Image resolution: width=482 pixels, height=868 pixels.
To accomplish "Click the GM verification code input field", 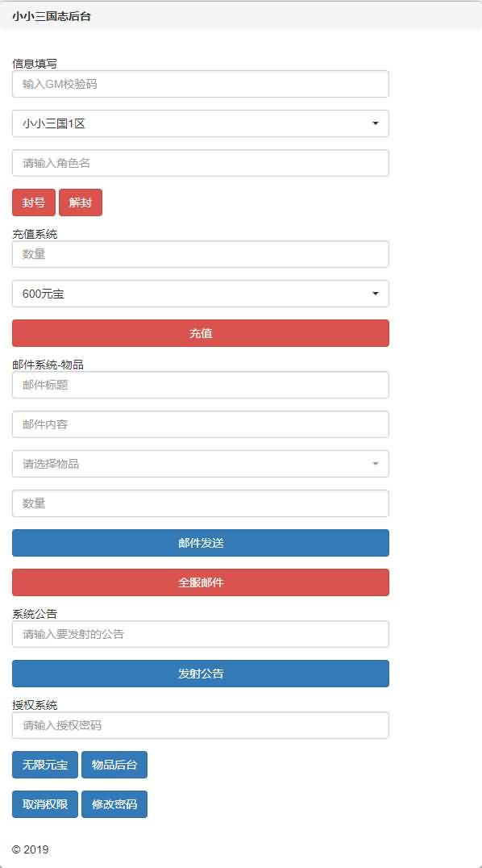I will [200, 84].
